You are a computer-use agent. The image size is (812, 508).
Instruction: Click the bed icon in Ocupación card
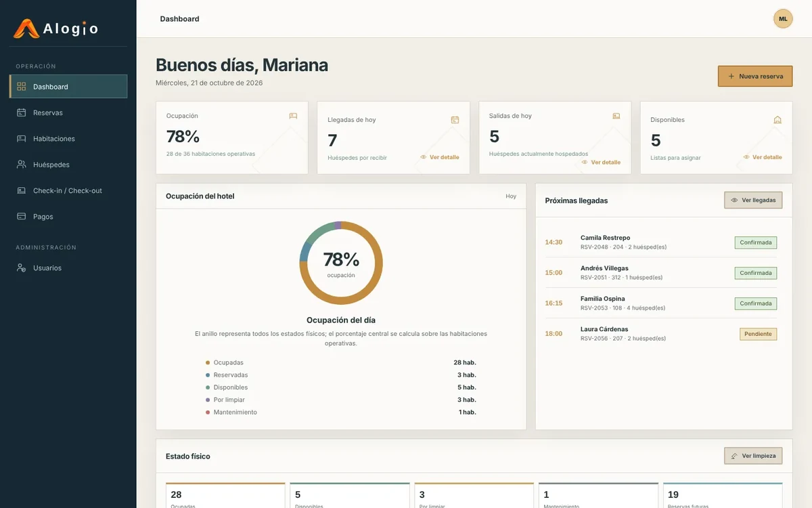tap(293, 116)
